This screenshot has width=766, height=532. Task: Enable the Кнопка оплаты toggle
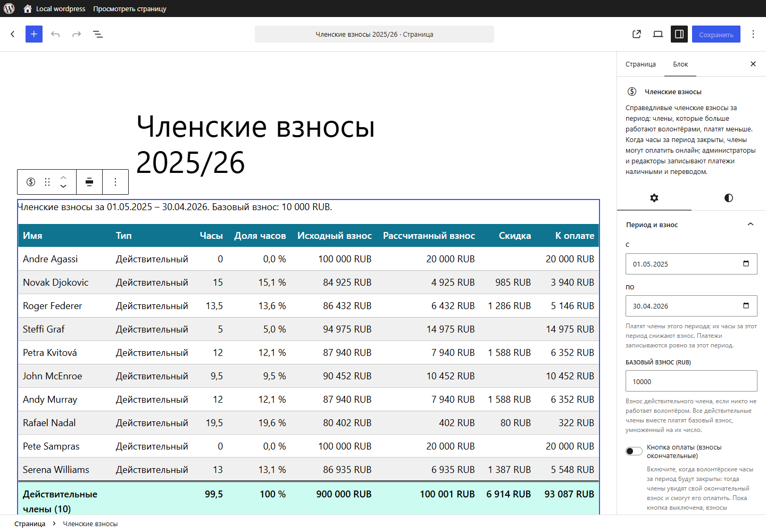pyautogui.click(x=634, y=451)
